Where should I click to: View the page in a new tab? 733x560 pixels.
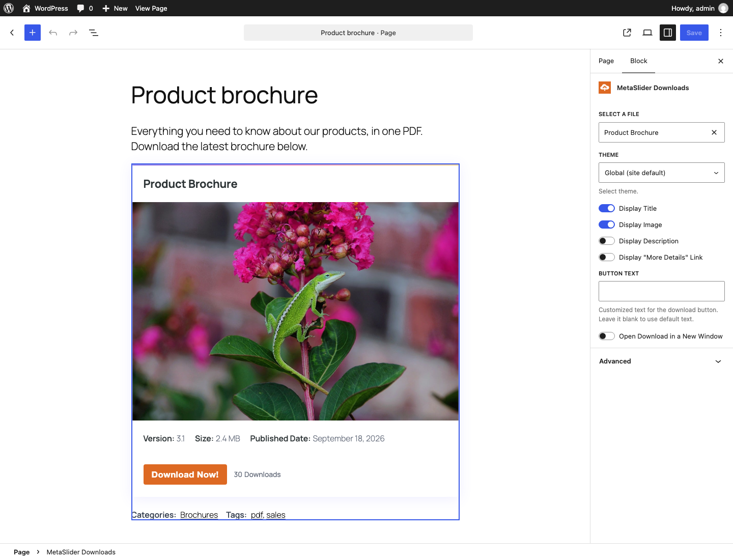[x=627, y=33]
